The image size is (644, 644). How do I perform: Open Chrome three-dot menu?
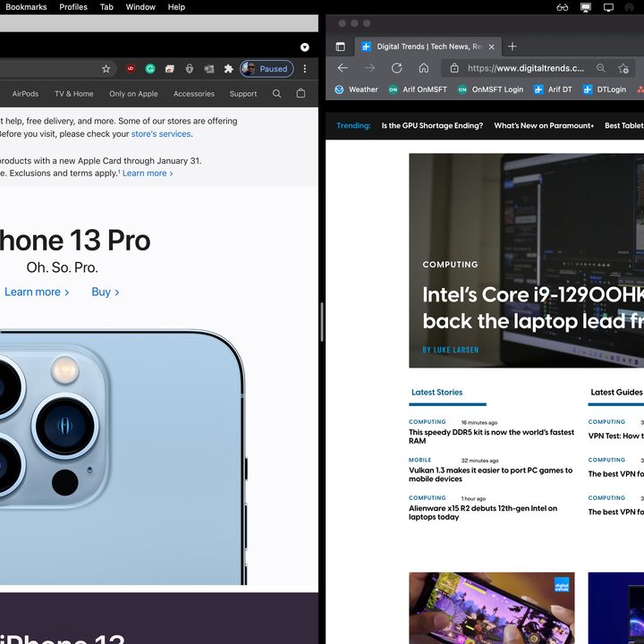[304, 69]
